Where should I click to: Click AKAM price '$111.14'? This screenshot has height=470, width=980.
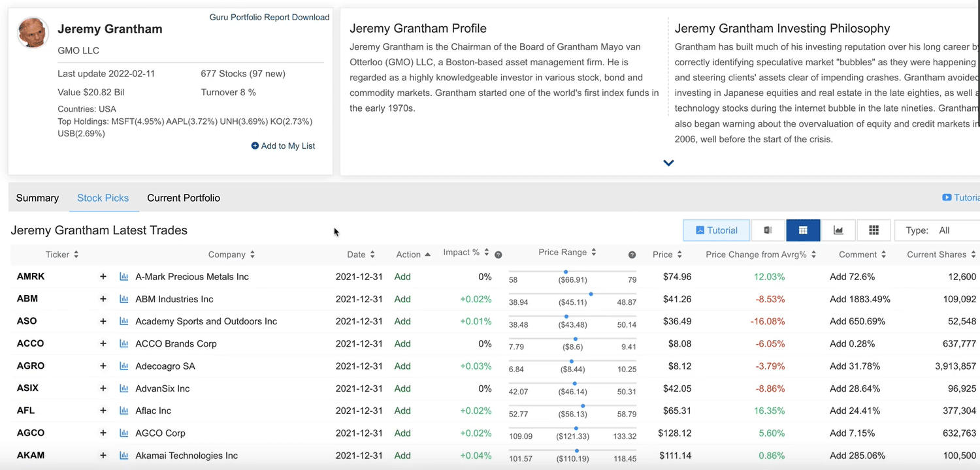point(676,456)
